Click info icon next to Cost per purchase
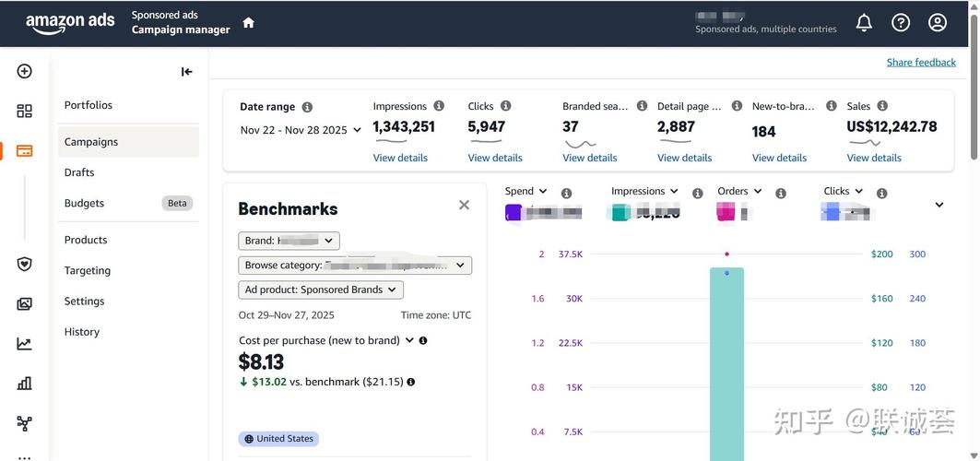980x461 pixels. tap(423, 340)
